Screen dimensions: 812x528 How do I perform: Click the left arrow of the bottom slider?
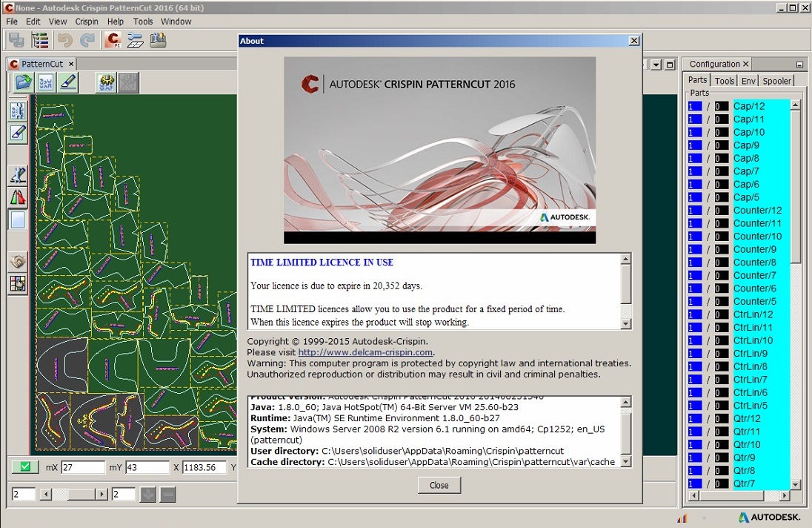[46, 495]
